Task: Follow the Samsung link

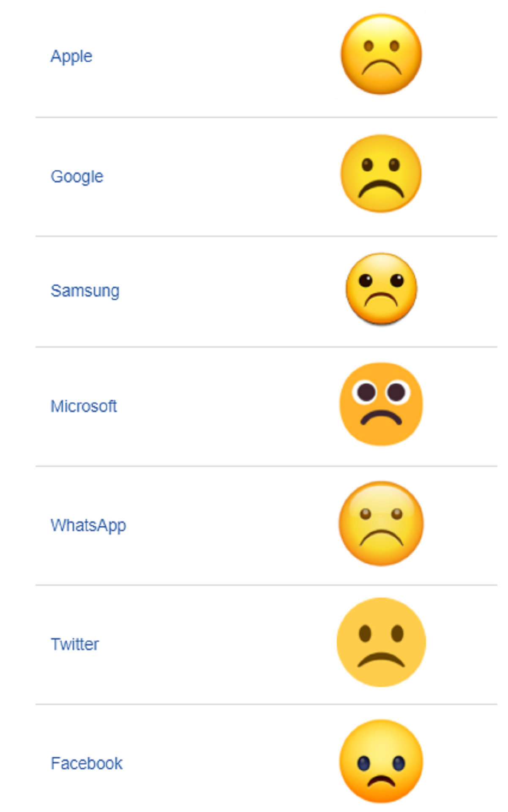Action: pyautogui.click(x=85, y=291)
